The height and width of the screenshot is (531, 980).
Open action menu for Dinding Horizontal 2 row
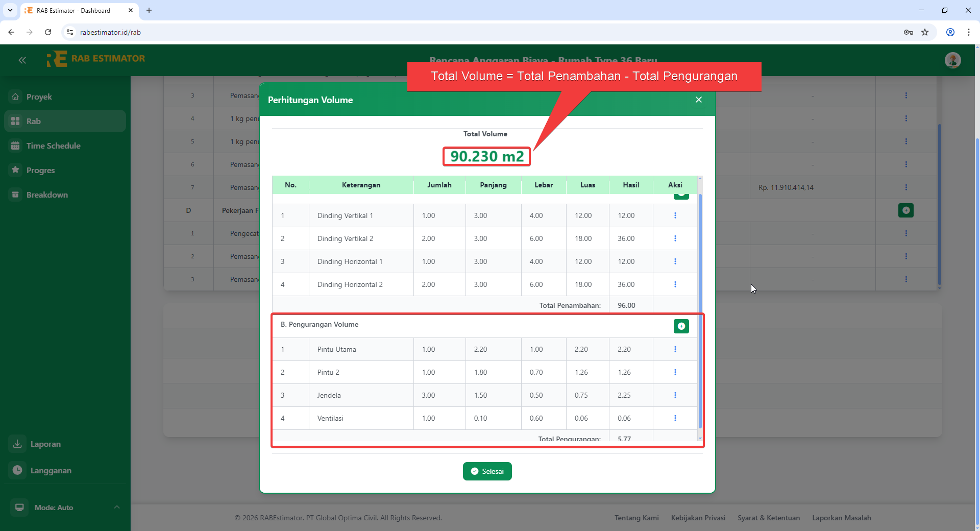coord(675,284)
